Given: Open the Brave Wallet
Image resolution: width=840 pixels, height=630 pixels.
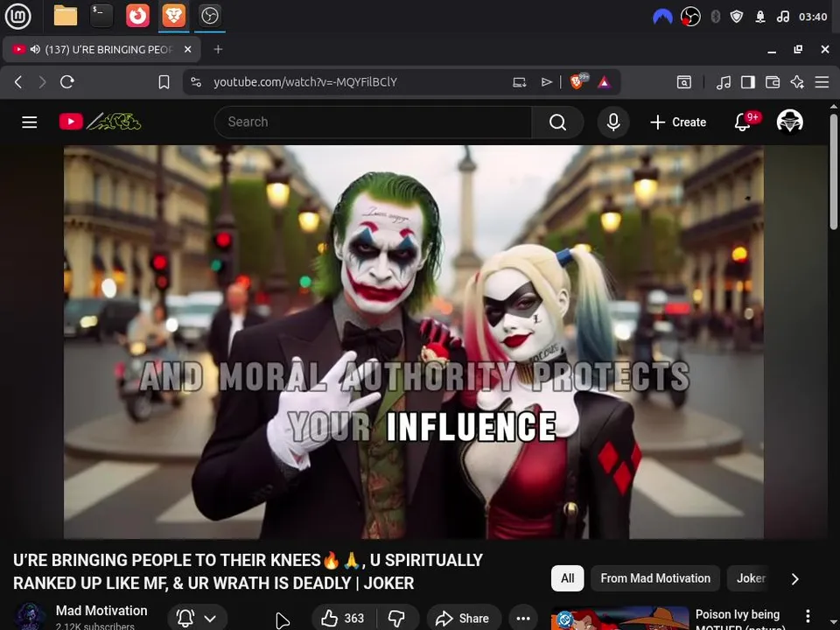Looking at the screenshot, I should coord(773,82).
